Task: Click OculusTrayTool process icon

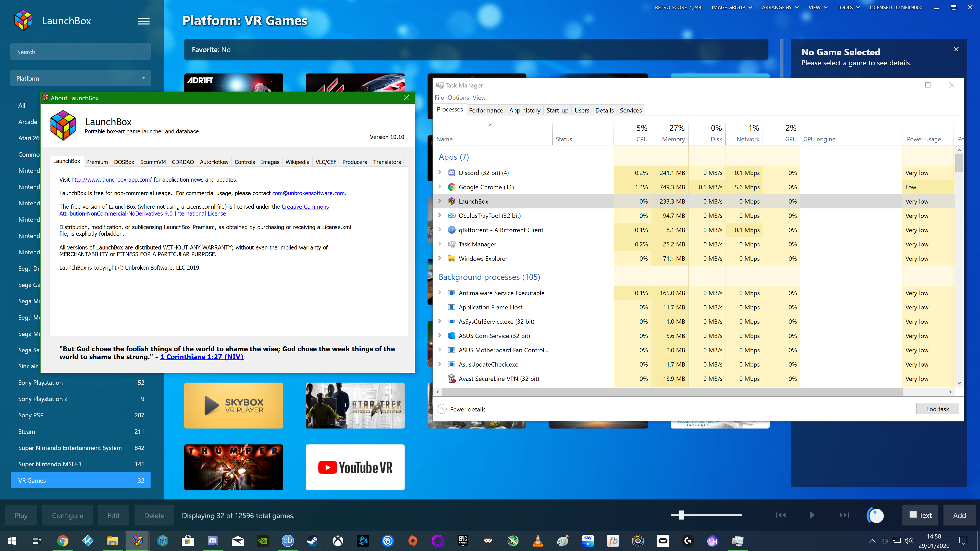Action: click(451, 216)
